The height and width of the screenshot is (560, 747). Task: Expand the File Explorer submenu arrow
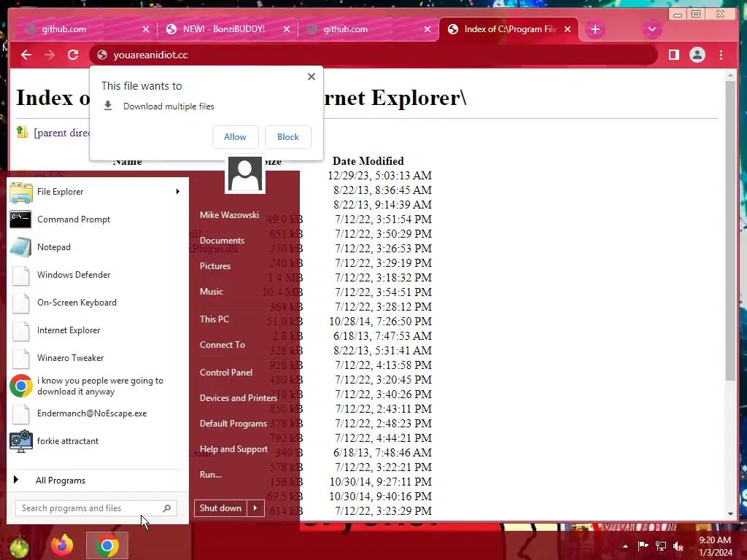point(178,192)
